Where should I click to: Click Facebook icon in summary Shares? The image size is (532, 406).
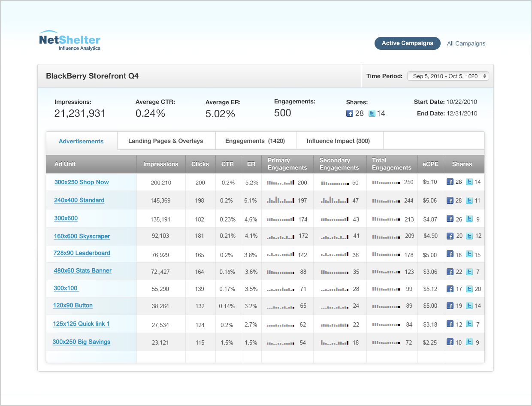350,114
